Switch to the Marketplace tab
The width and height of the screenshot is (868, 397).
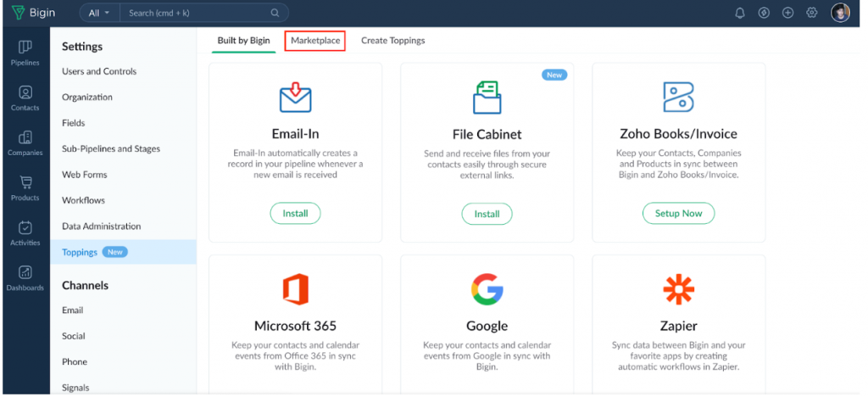pyautogui.click(x=315, y=41)
